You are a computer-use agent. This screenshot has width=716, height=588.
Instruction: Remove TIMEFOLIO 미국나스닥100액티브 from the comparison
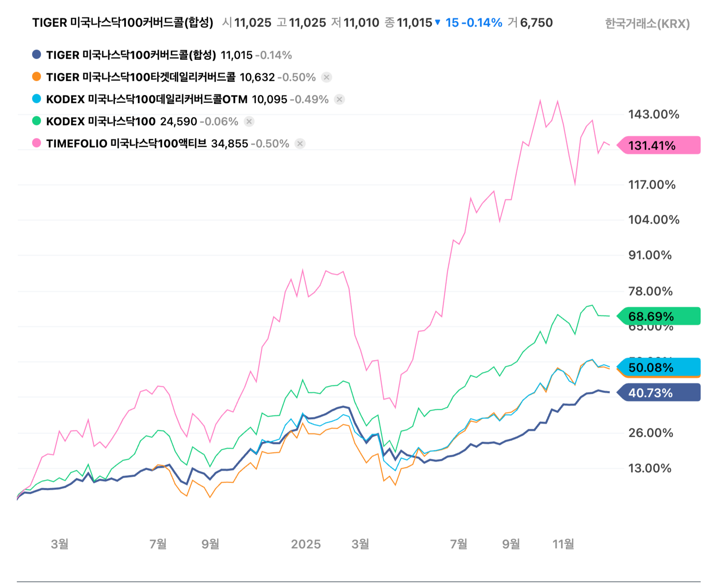pyautogui.click(x=300, y=144)
